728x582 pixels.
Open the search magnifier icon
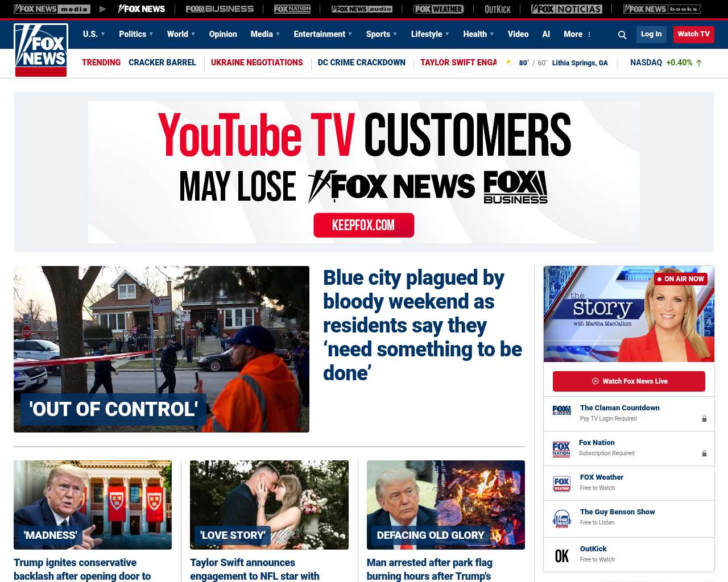click(x=622, y=35)
